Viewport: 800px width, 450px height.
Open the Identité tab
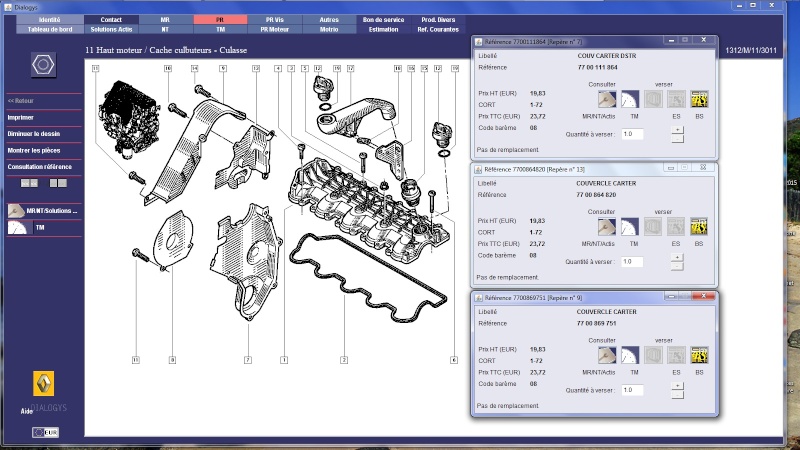coord(50,19)
